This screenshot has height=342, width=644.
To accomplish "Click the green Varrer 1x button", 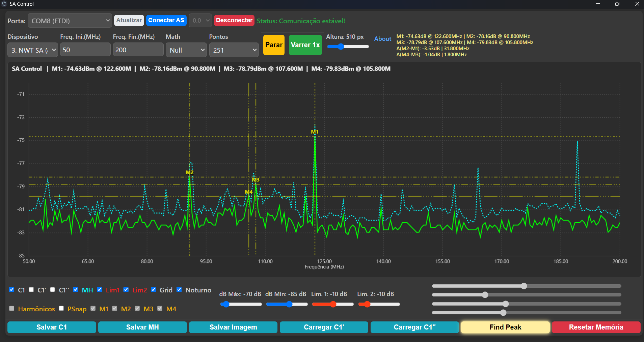I will 305,45.
